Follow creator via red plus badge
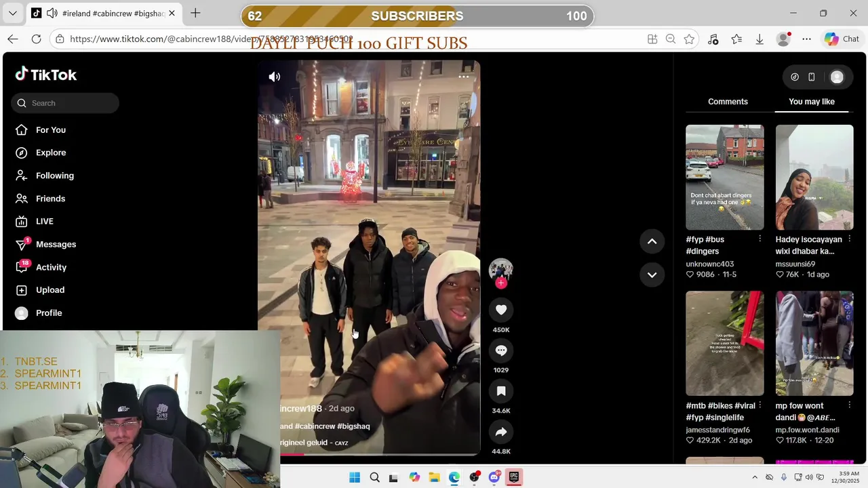This screenshot has width=868, height=488. 501,283
